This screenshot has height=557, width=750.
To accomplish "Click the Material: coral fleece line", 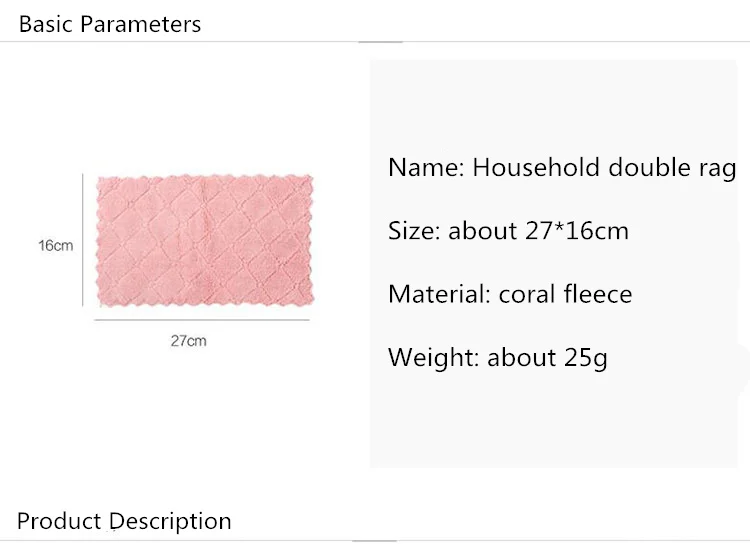I will 510,294.
